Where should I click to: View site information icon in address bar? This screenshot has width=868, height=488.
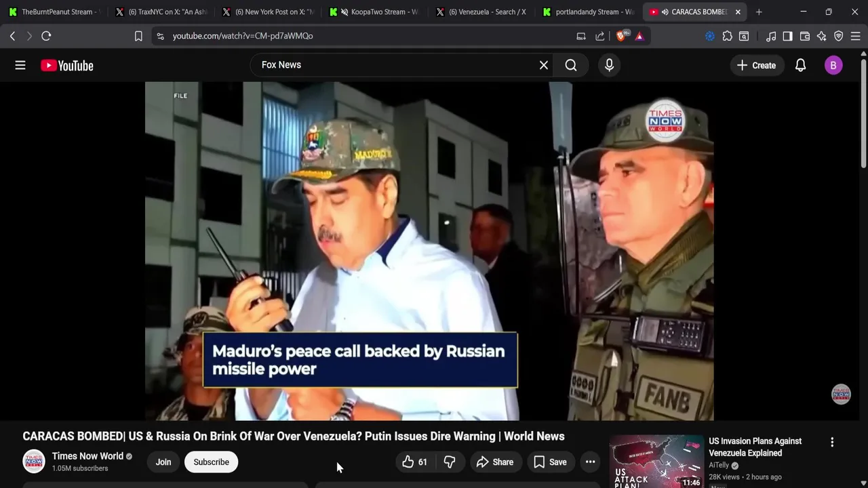[160, 36]
